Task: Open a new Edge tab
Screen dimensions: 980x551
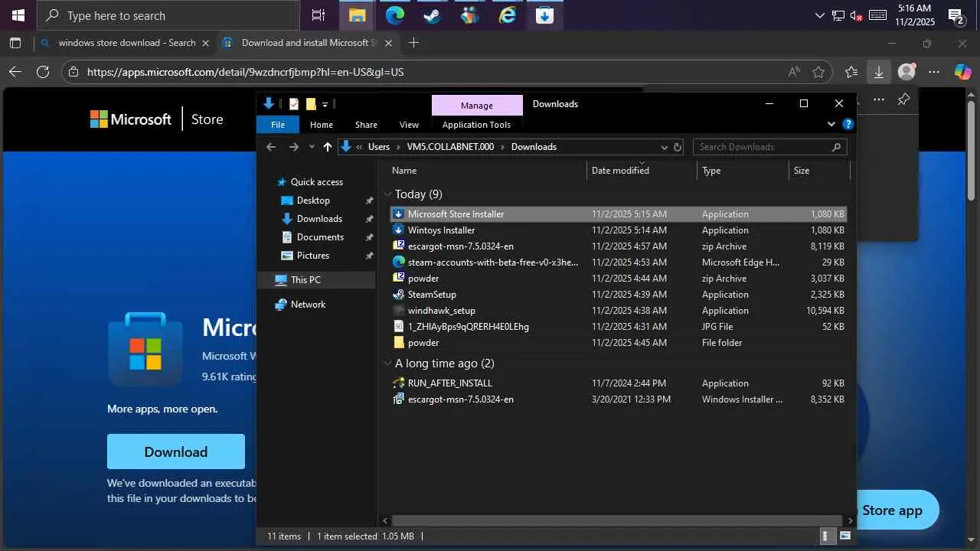Action: [413, 43]
